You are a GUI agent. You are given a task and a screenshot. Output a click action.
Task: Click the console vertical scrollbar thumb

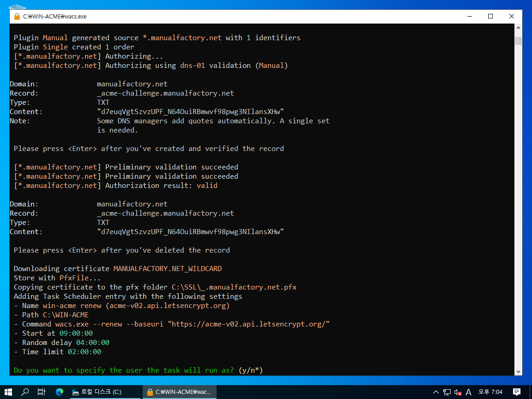518,40
